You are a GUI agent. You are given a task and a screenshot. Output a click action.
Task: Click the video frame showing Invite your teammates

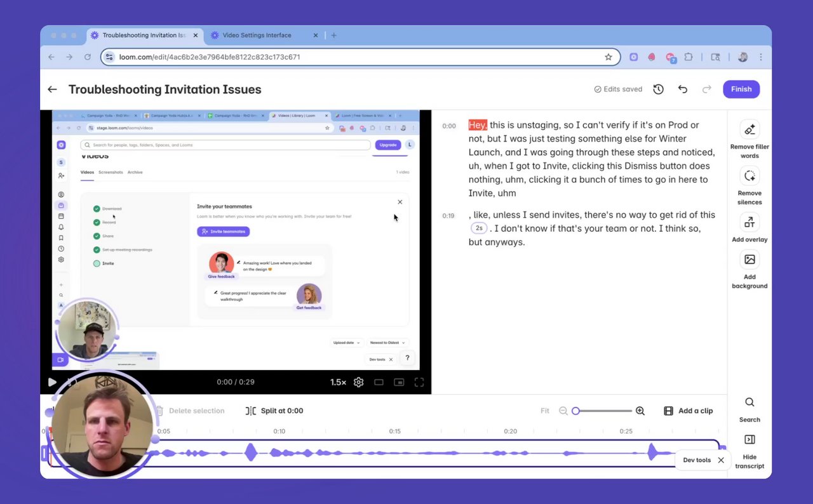[236, 240]
